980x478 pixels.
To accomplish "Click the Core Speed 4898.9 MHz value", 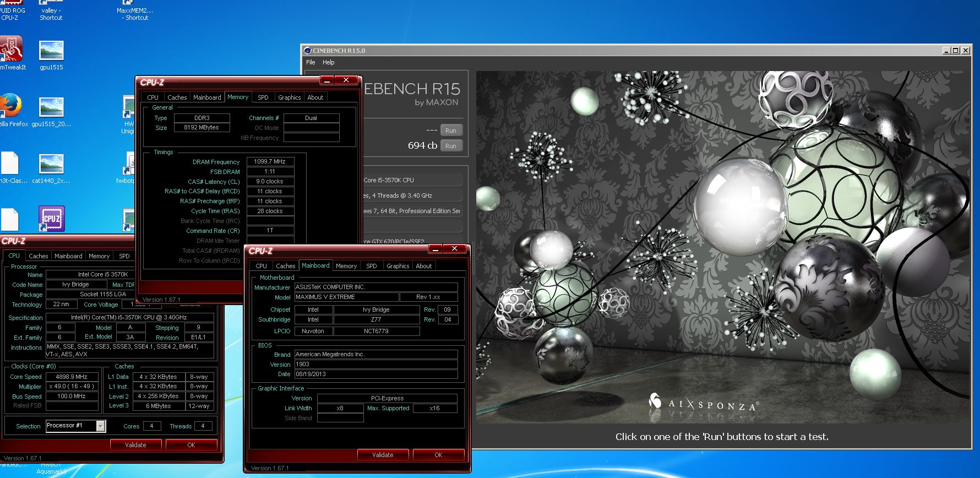I will click(x=72, y=377).
